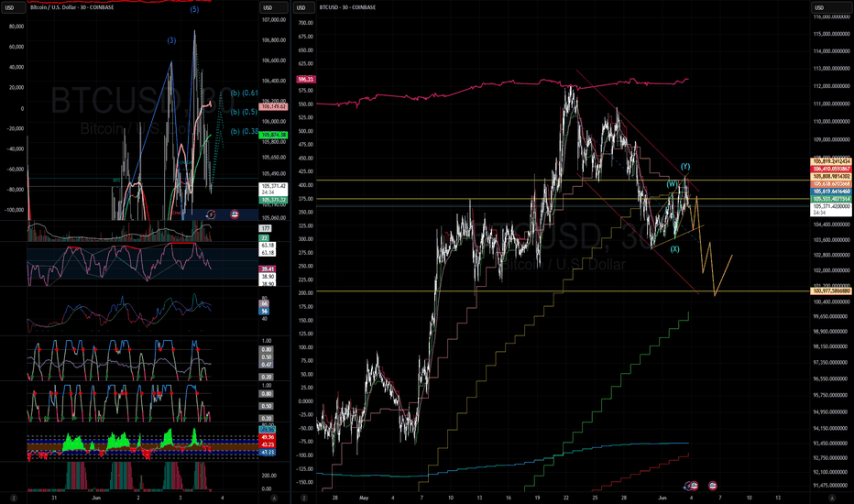Click the 596.33 indicator value label

[x=306, y=80]
